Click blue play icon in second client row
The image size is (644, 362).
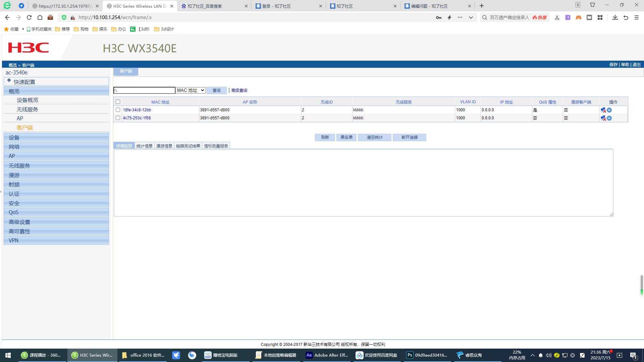coord(609,118)
